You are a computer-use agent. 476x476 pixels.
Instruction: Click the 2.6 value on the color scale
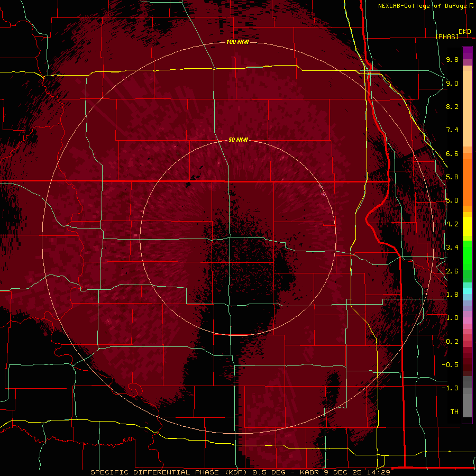[x=452, y=271]
